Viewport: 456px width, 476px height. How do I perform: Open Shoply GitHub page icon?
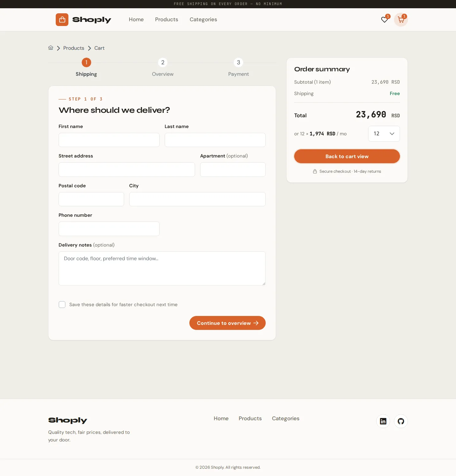[401, 421]
